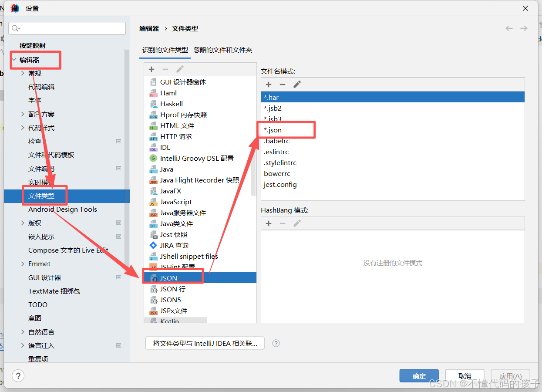Select the *.har pattern
This screenshot has width=542, height=392.
click(x=393, y=97)
